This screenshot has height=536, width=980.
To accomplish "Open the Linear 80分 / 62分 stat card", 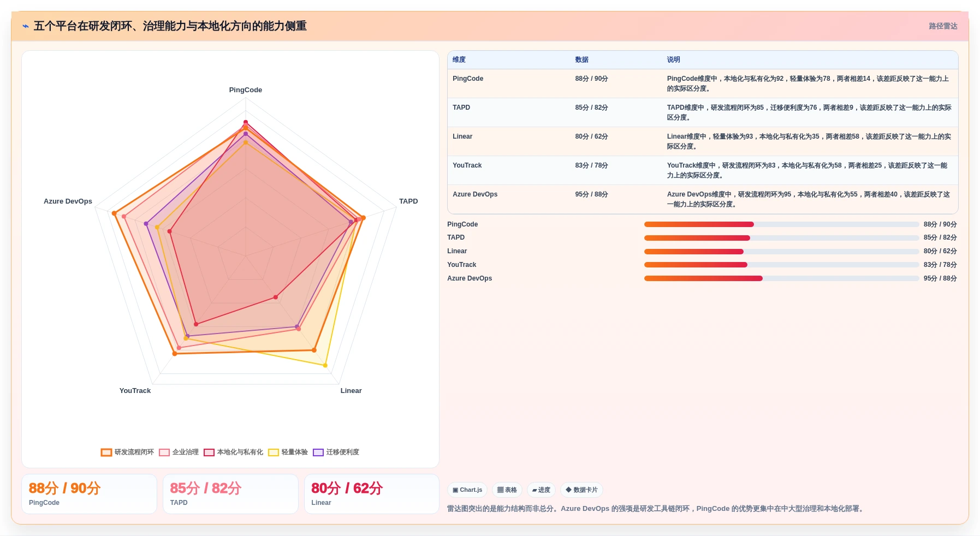I will (x=372, y=494).
